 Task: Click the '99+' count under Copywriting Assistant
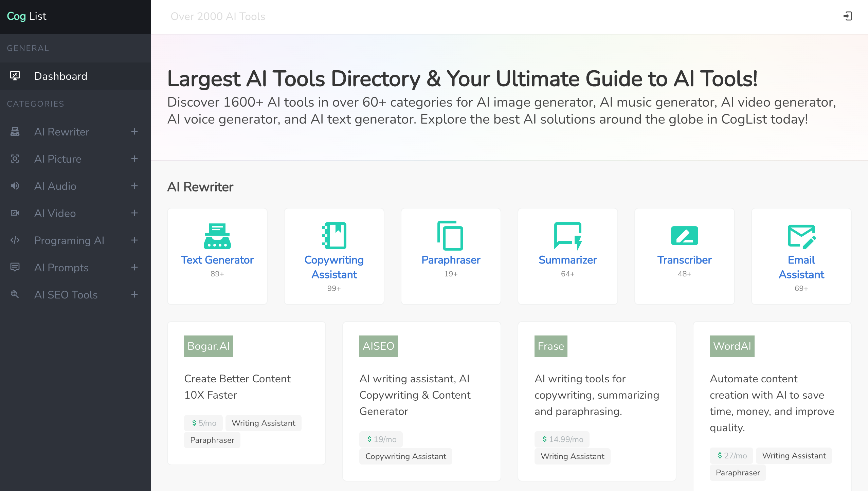334,288
